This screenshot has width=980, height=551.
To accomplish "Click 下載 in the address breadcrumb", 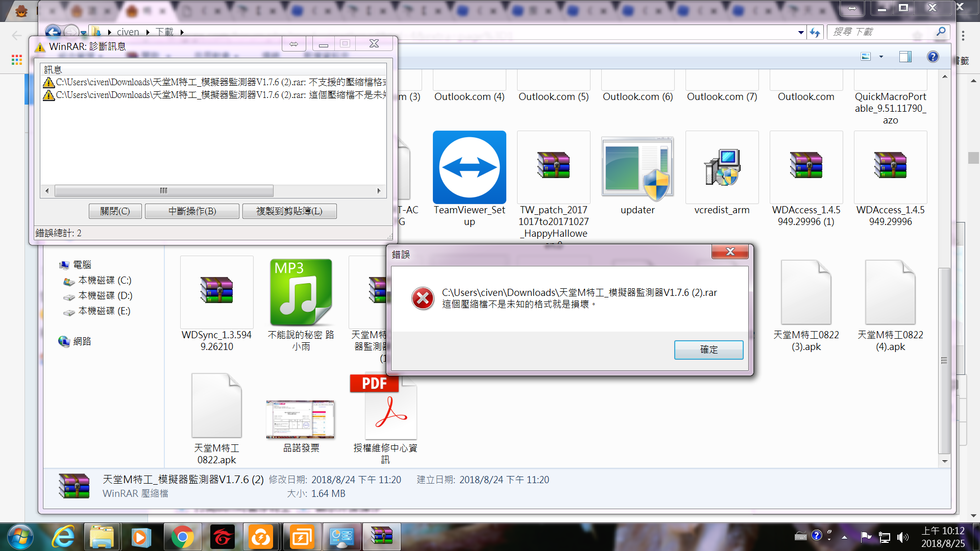I will pos(164,32).
